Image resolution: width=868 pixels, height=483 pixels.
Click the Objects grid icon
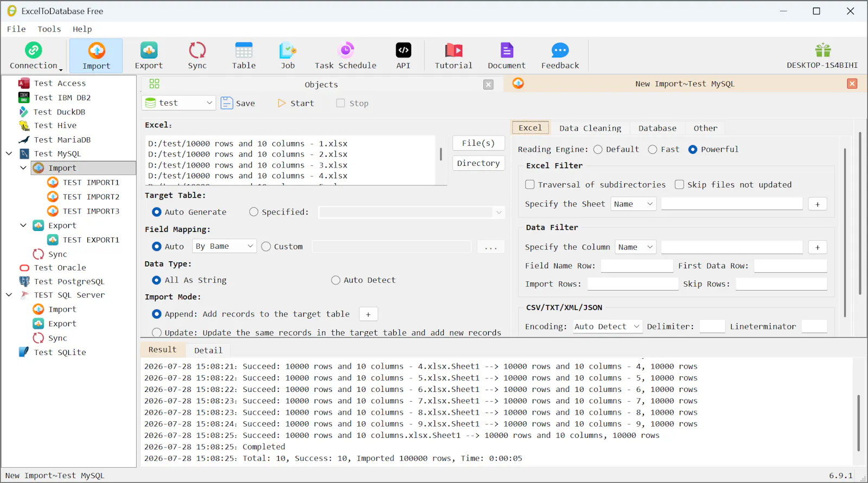155,83
